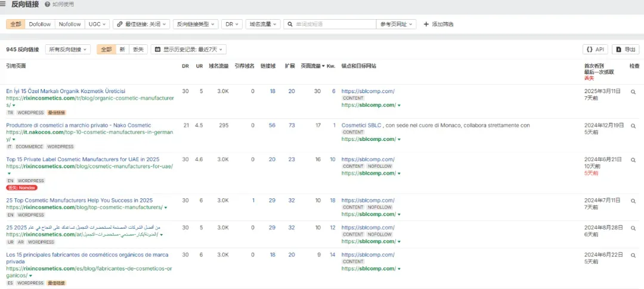
Task: Click 添加筛选 to add a filter
Action: point(439,24)
